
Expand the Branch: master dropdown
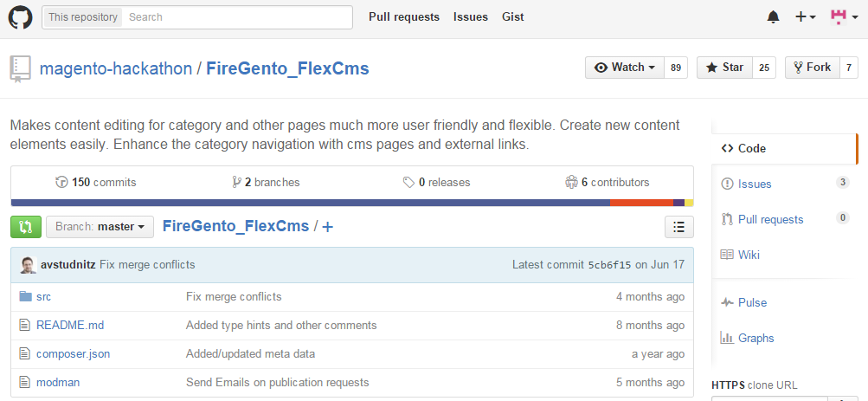pyautogui.click(x=100, y=227)
